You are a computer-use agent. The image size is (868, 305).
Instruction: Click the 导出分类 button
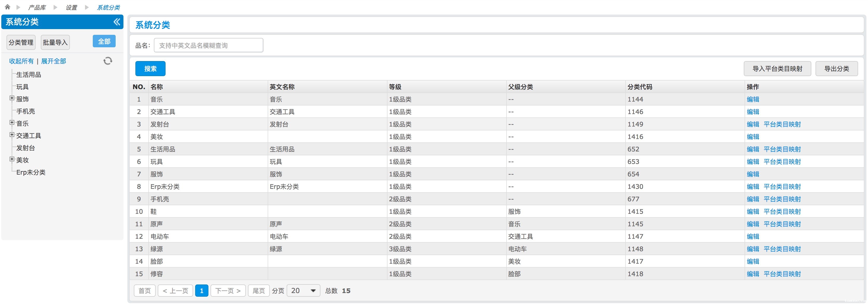(836, 69)
